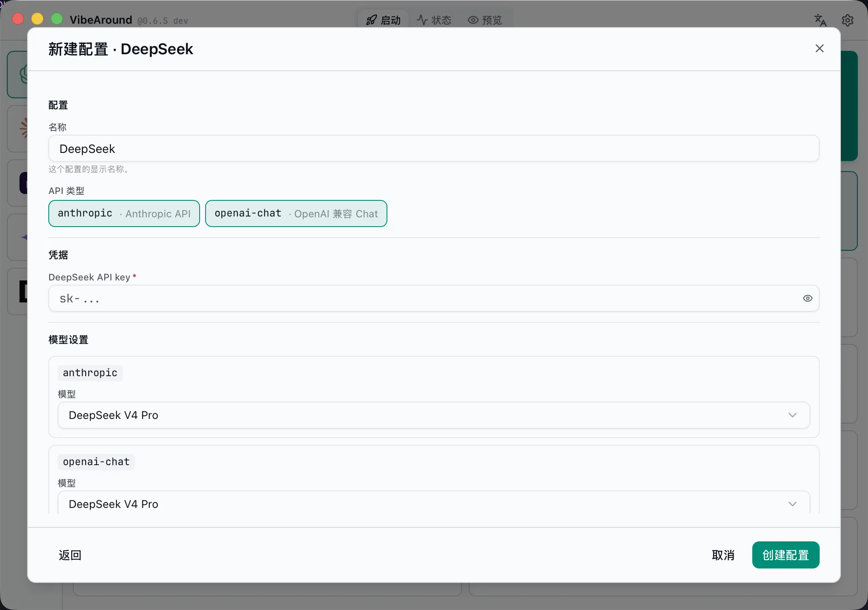Viewport: 868px width, 610px height.
Task: Click the 返回 back button
Action: tap(70, 555)
